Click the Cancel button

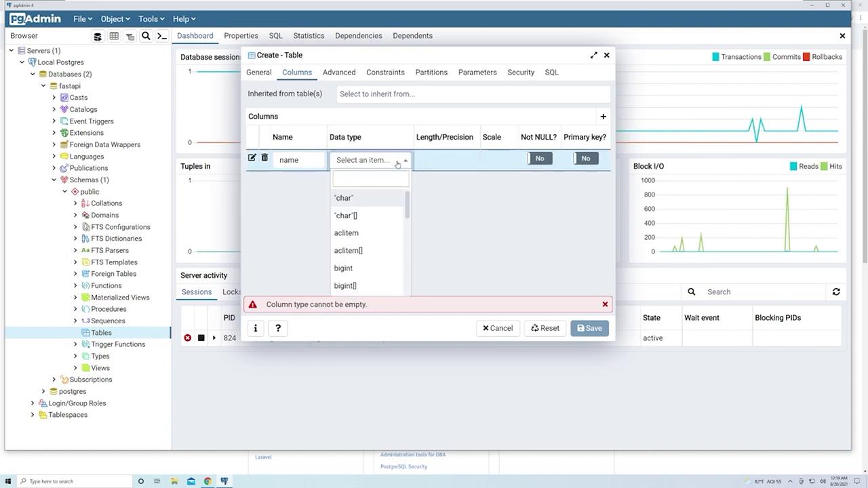[x=498, y=328]
